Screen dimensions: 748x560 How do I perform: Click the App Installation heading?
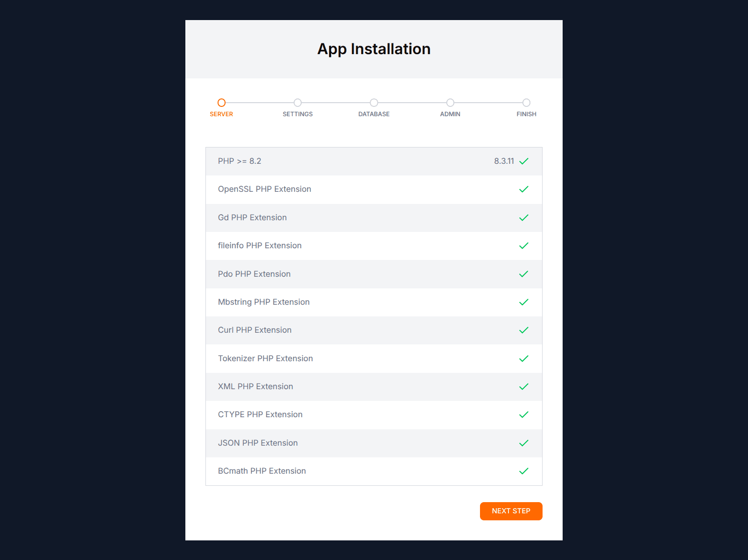(374, 49)
